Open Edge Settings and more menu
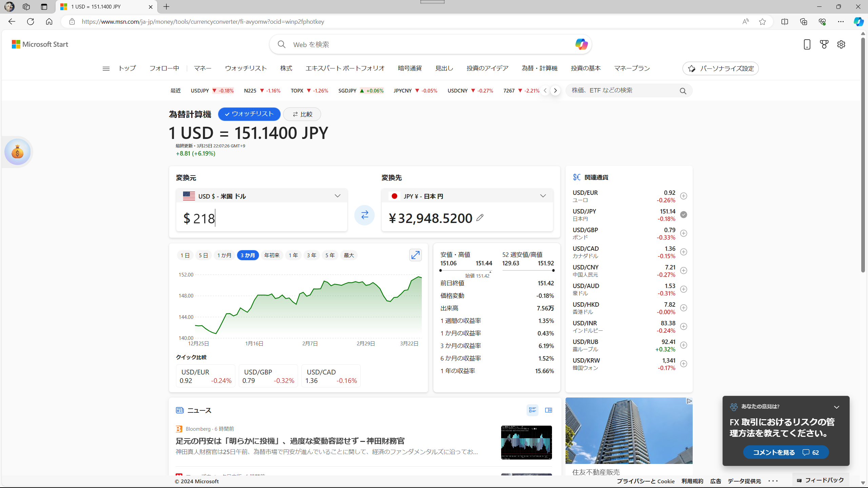 pyautogui.click(x=841, y=22)
